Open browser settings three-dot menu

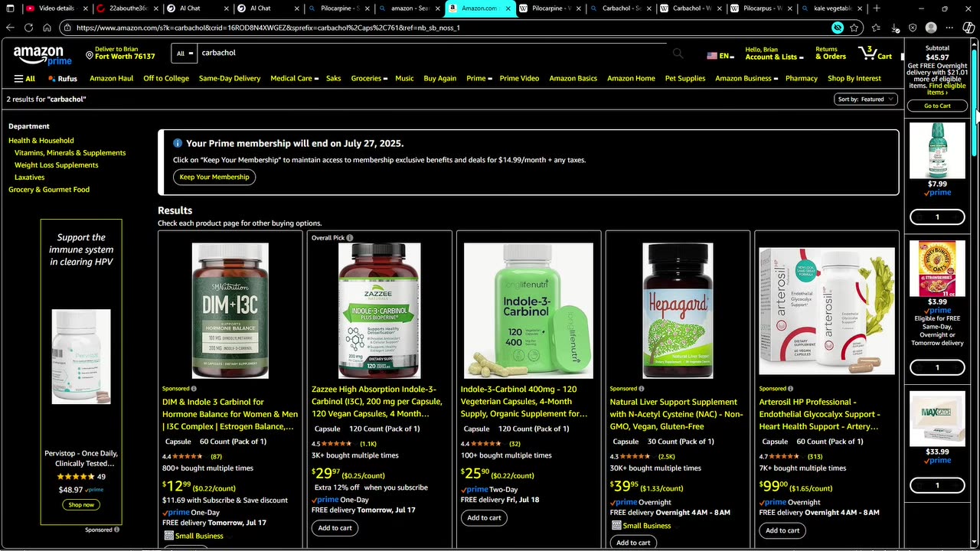949,28
